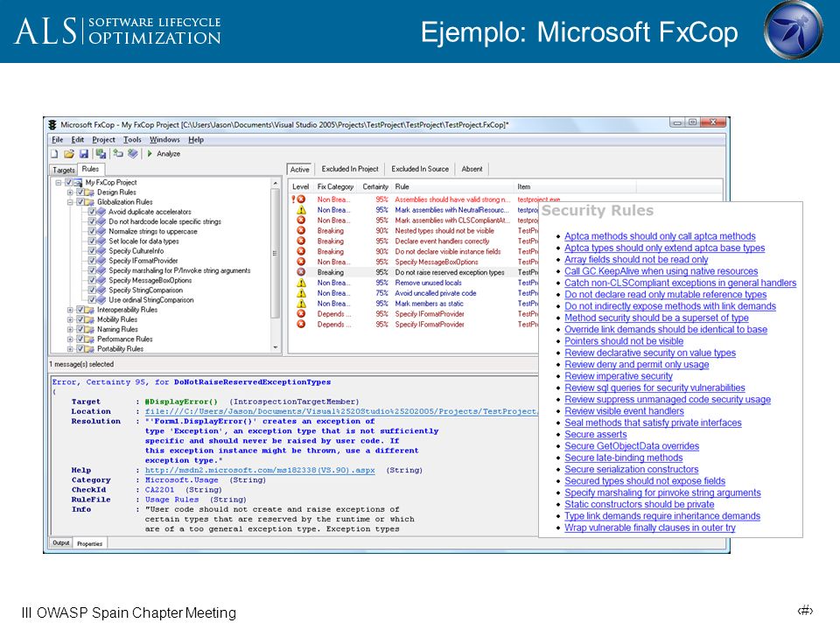Viewport: 840px width, 630px height.
Task: Switch to the Targets tab
Action: [x=63, y=170]
